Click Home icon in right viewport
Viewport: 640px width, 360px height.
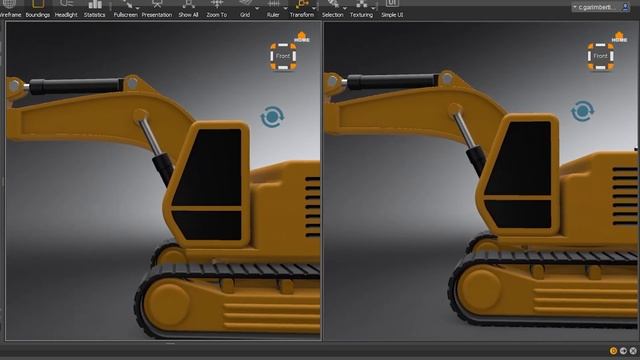[619, 37]
